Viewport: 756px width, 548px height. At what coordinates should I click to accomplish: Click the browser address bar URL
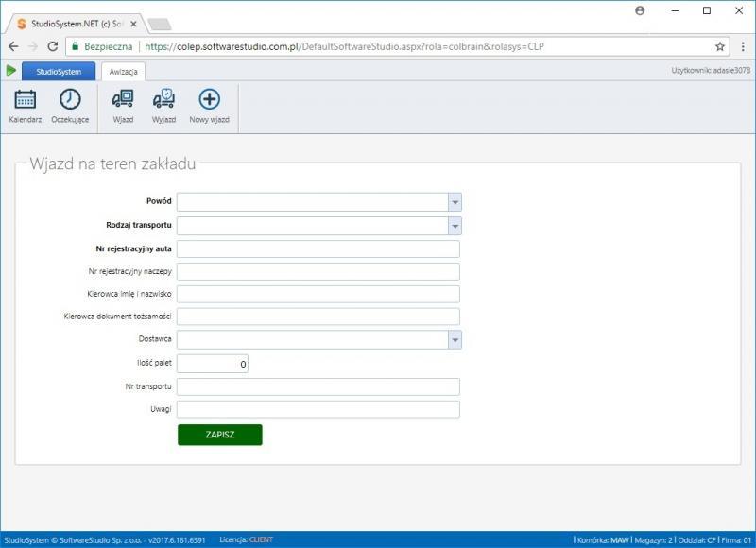[344, 46]
